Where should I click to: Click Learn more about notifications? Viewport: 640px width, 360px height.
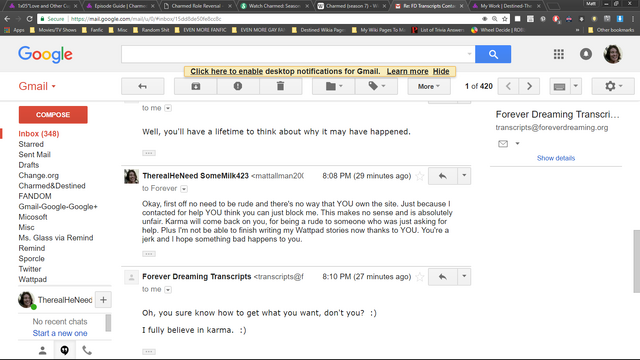(x=407, y=71)
